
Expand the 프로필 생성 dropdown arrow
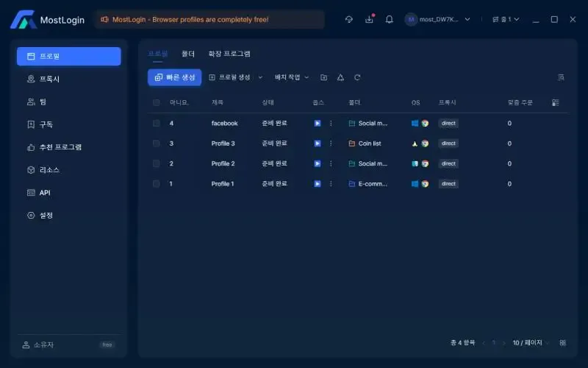coord(260,77)
